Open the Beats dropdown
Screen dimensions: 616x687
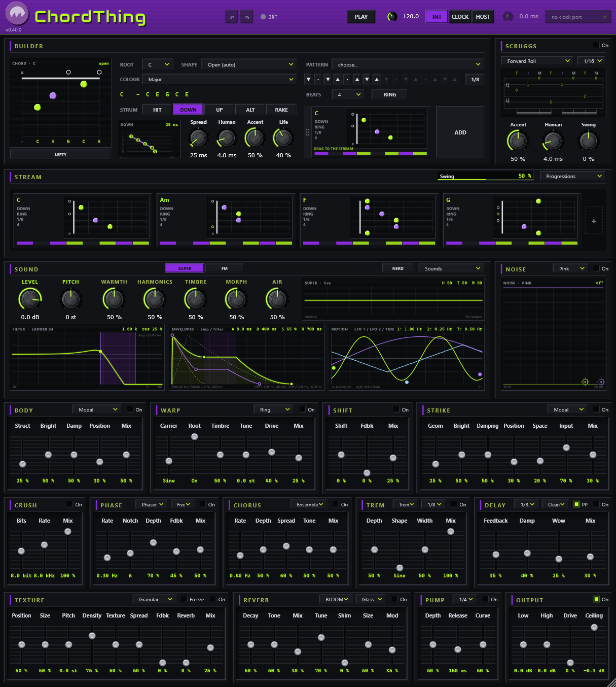tap(348, 94)
